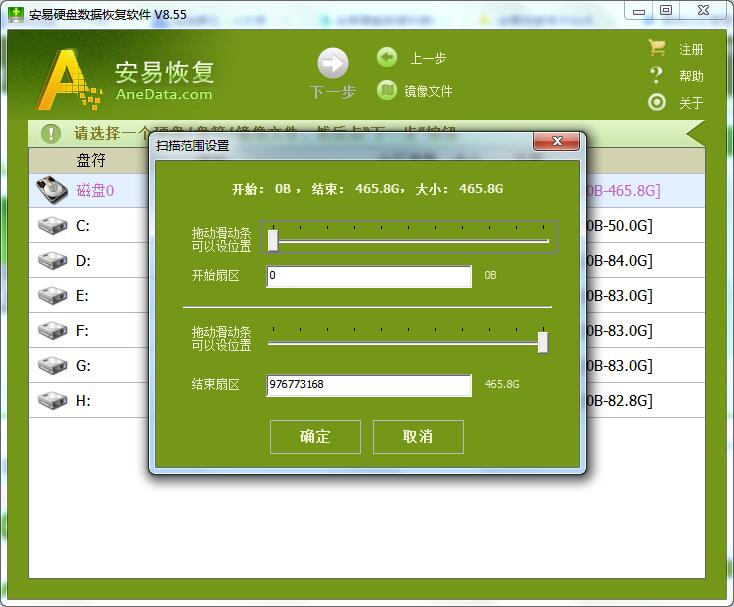The width and height of the screenshot is (734, 607).
Task: Click the 结束扇区 label
Action: coord(215,384)
